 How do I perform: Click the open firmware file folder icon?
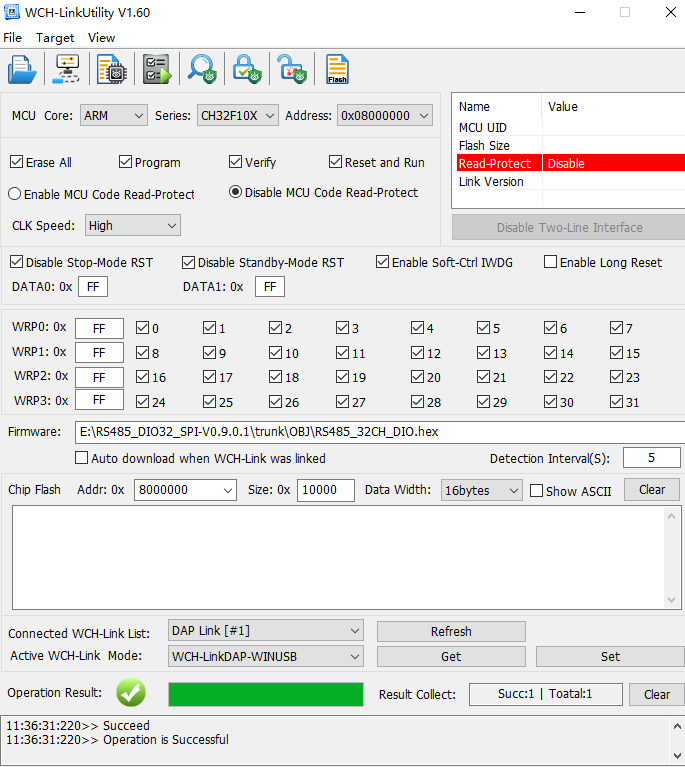(x=22, y=69)
